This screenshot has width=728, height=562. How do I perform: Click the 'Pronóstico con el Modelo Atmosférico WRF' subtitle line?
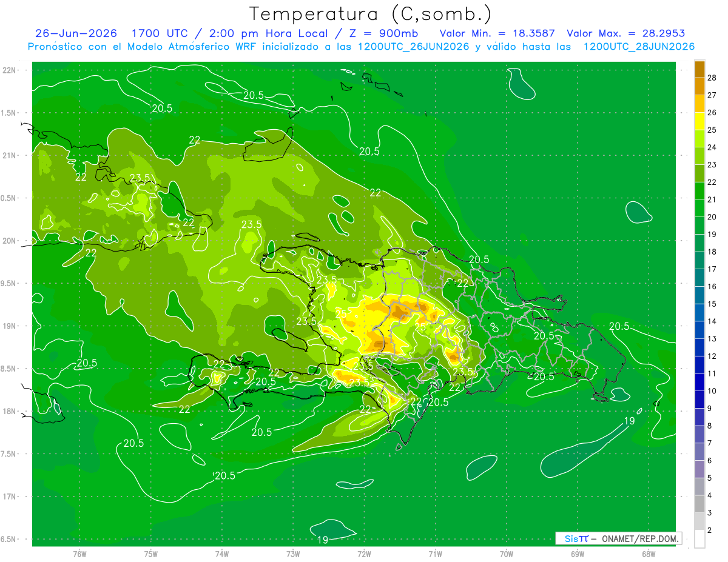tap(361, 47)
